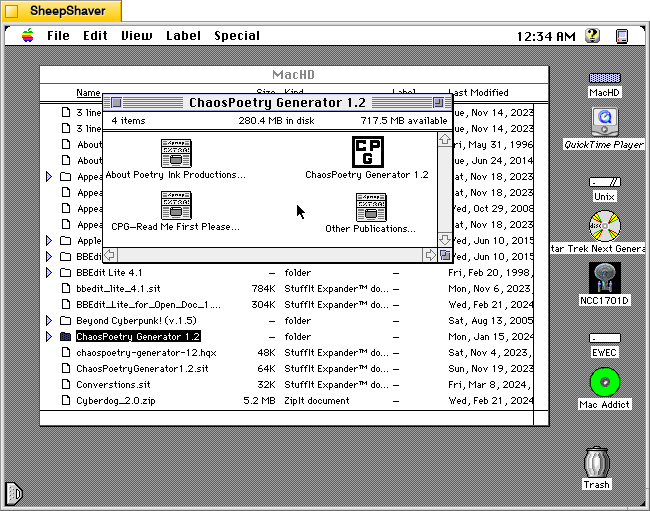The width and height of the screenshot is (650, 511).
Task: Select the Unix volume icon on desktop
Action: click(x=604, y=182)
